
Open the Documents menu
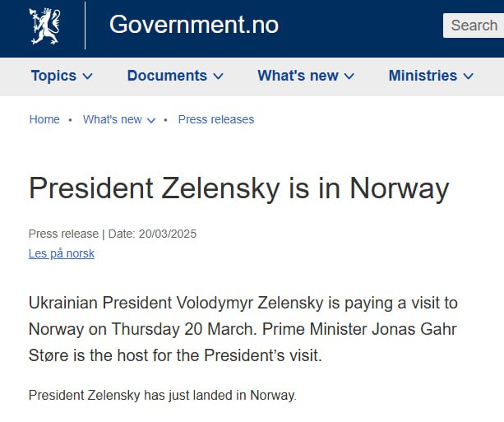pos(167,76)
